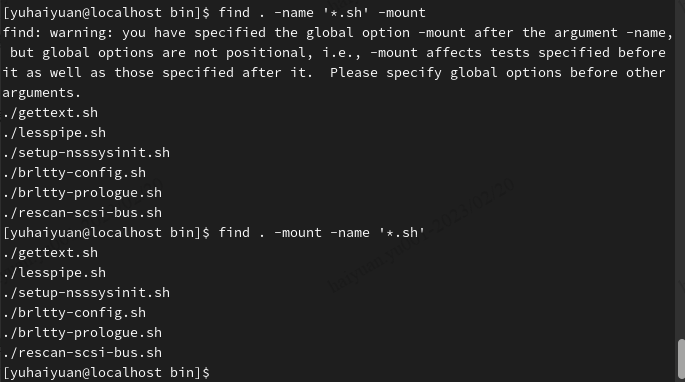Viewport: 685px width, 382px height.
Task: Click the first ./gettext.sh result
Action: [x=50, y=113]
